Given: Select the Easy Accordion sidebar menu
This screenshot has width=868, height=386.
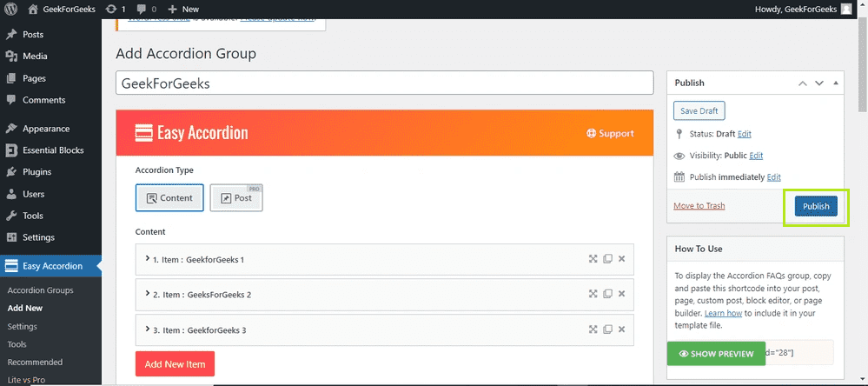Looking at the screenshot, I should tap(50, 266).
